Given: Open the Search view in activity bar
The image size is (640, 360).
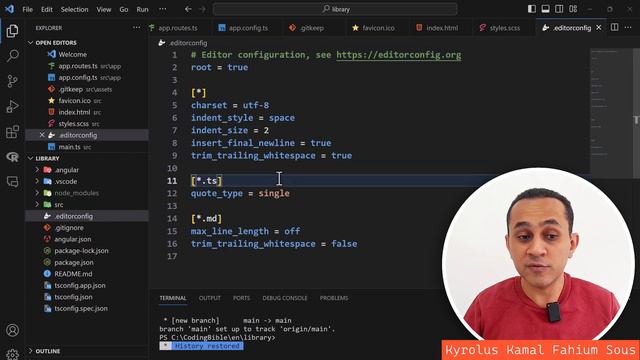Looking at the screenshot, I should click(x=12, y=56).
